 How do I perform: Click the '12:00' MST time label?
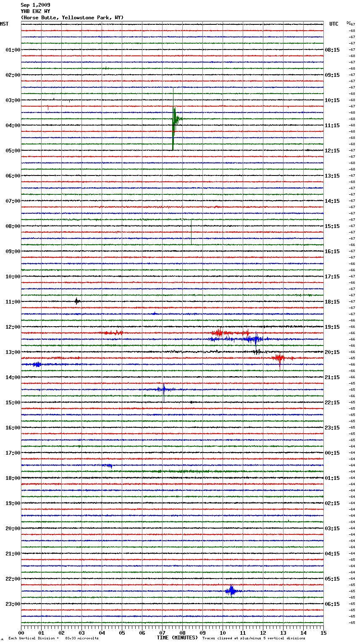13,327
